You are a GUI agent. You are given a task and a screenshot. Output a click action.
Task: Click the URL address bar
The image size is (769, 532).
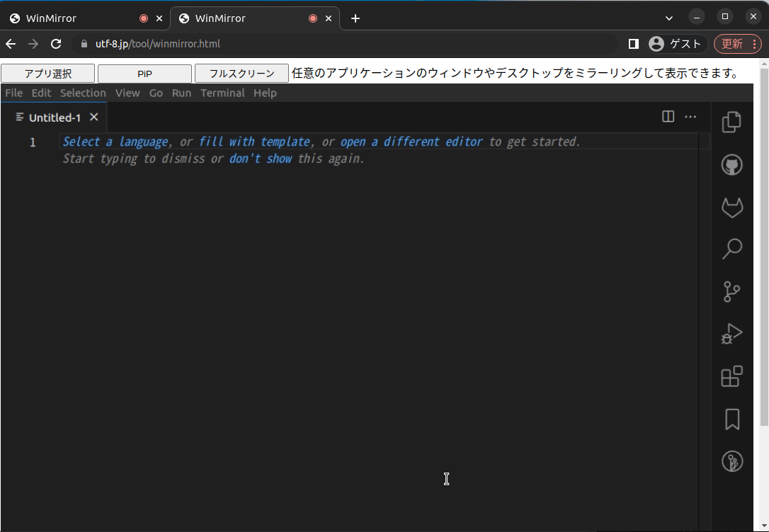[345, 44]
